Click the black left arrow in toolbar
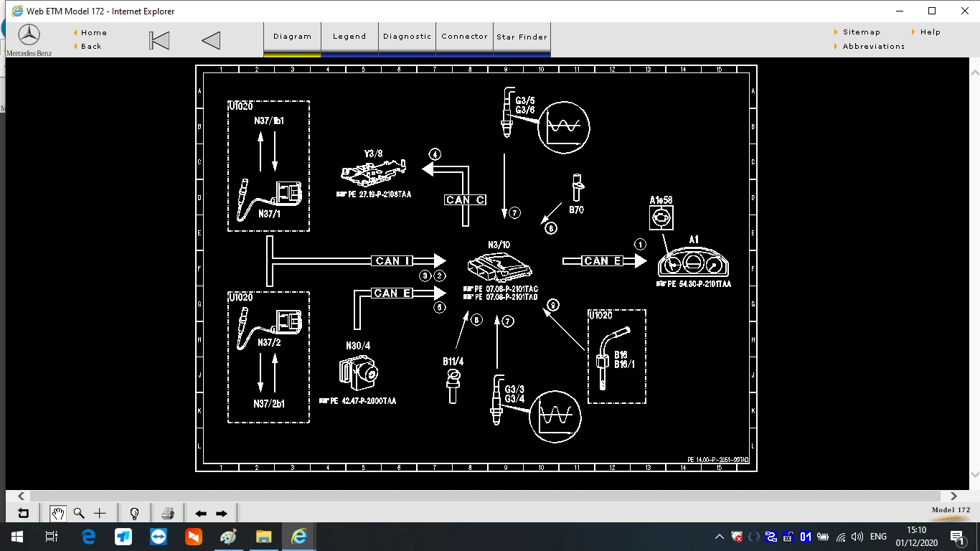 tap(201, 514)
